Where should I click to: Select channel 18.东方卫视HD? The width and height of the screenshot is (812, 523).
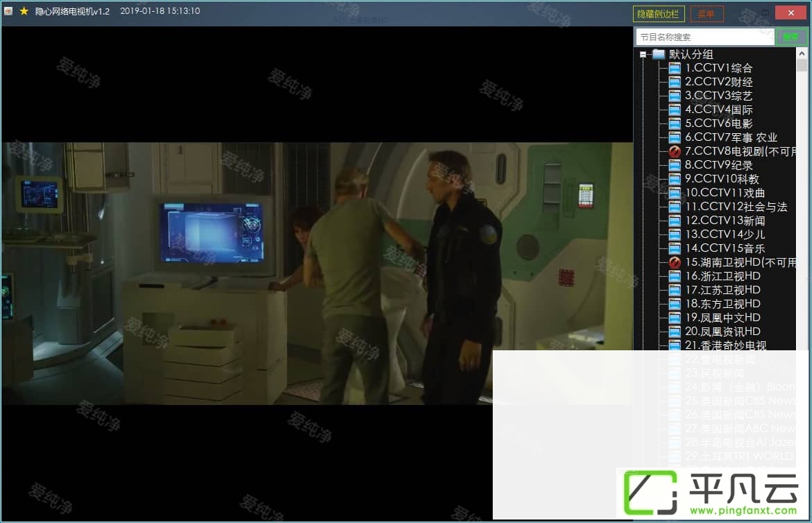click(722, 304)
